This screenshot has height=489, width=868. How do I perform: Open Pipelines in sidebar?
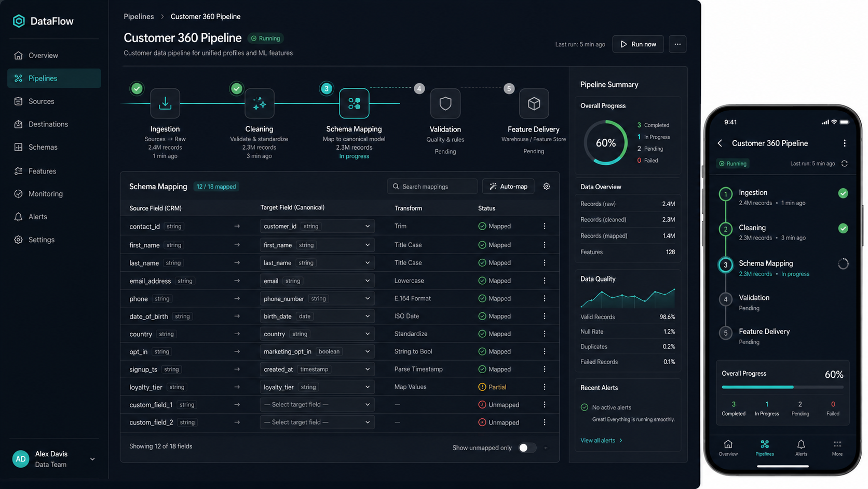click(54, 78)
